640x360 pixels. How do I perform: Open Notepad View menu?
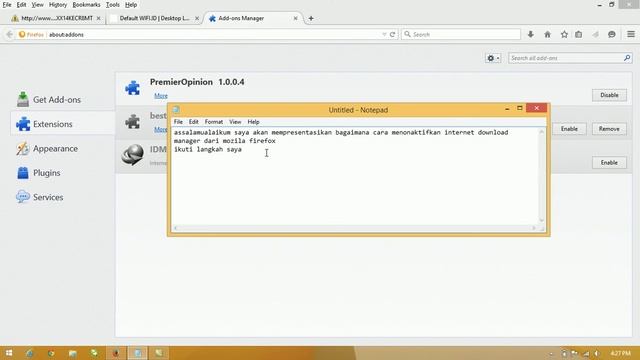tap(235, 122)
